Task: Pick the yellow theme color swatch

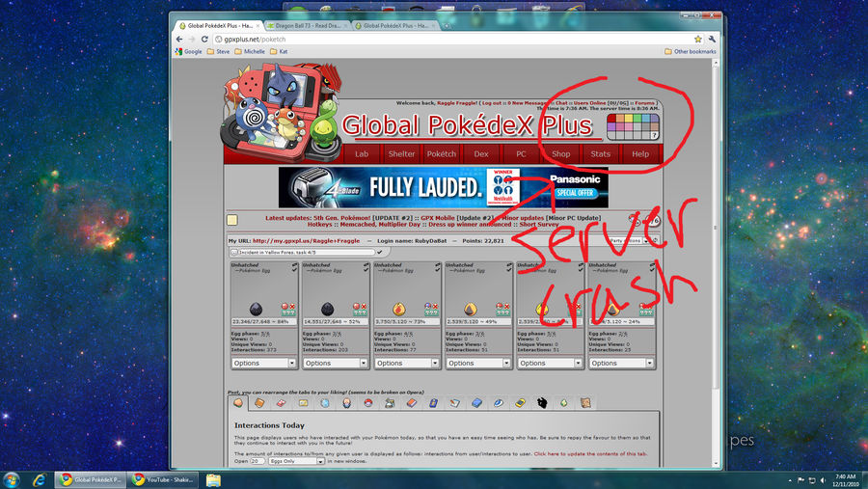Action: click(629, 118)
